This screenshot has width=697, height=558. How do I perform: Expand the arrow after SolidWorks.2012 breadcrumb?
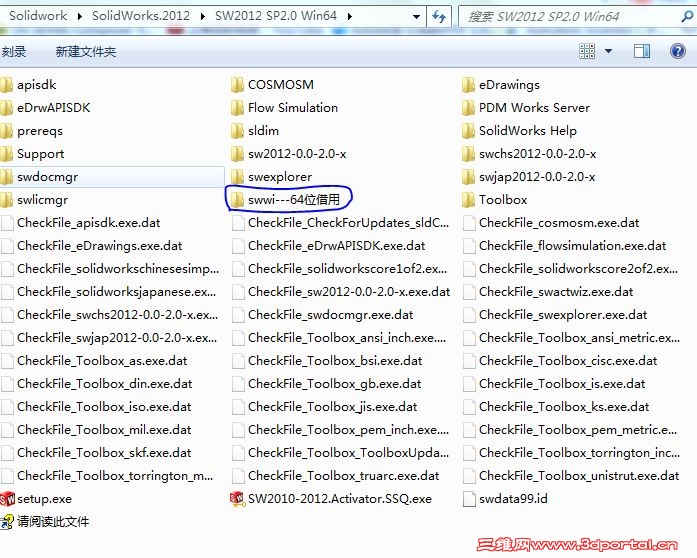[203, 16]
